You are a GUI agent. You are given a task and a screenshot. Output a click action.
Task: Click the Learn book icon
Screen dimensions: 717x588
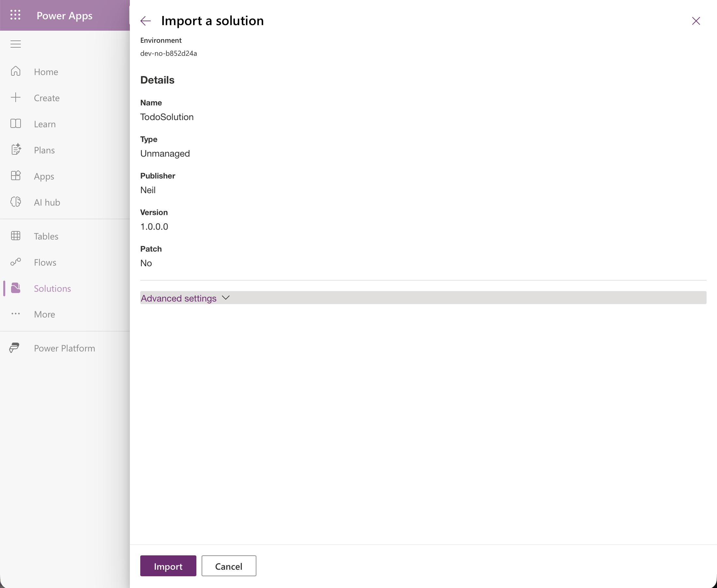tap(16, 124)
